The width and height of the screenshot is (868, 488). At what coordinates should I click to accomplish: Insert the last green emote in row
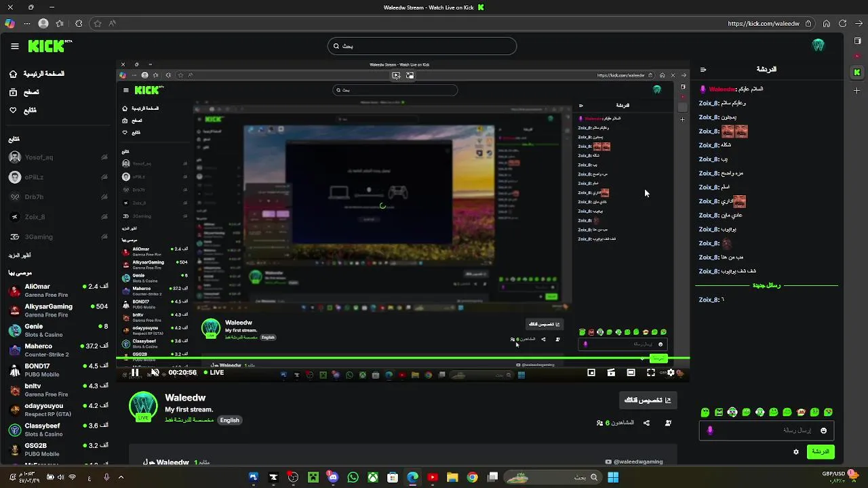click(x=828, y=412)
